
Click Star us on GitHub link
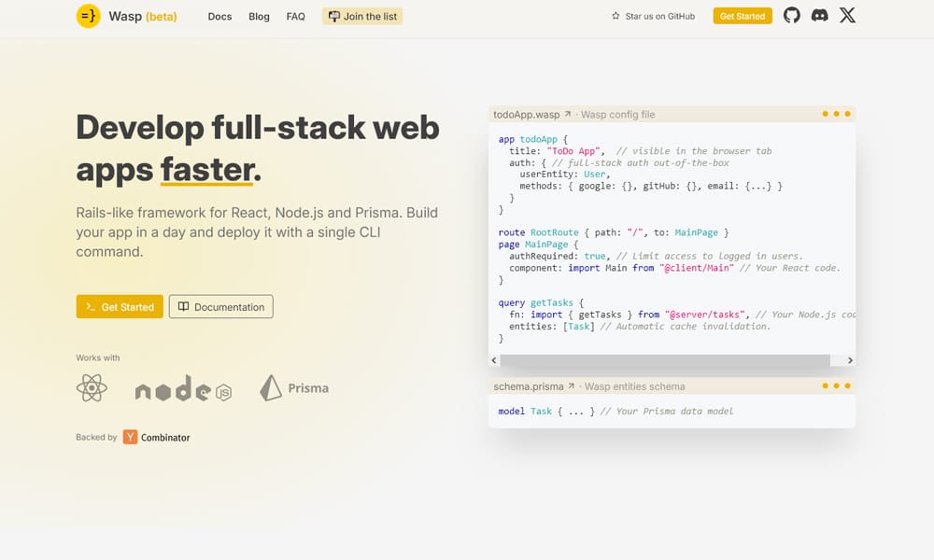pos(653,16)
